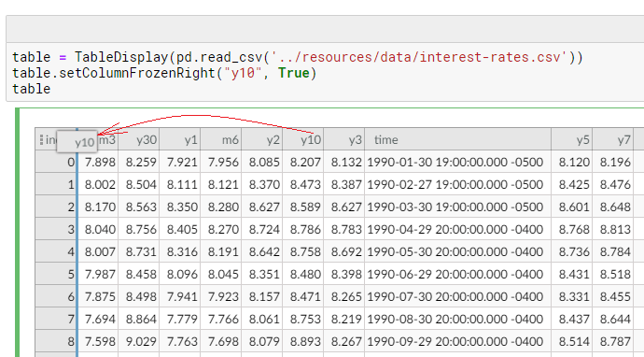Select the 1990-03-30 19:00:00.000 time cell
The width and height of the screenshot is (644, 357).
point(458,207)
